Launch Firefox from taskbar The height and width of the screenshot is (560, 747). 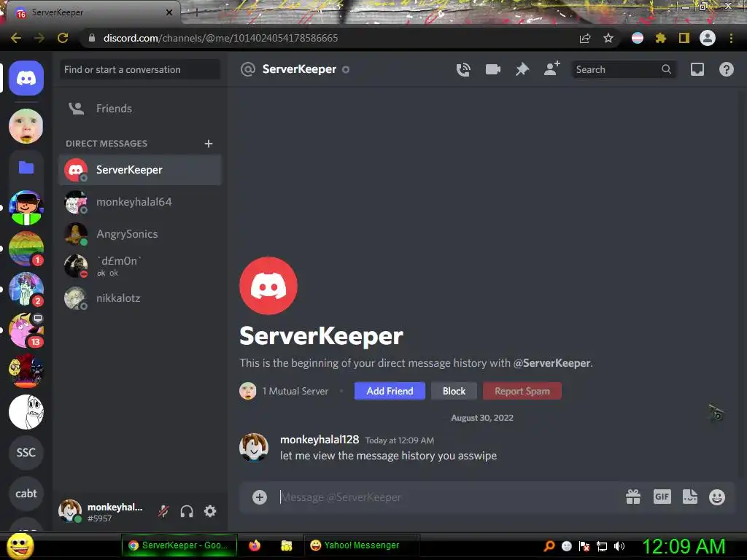[255, 545]
